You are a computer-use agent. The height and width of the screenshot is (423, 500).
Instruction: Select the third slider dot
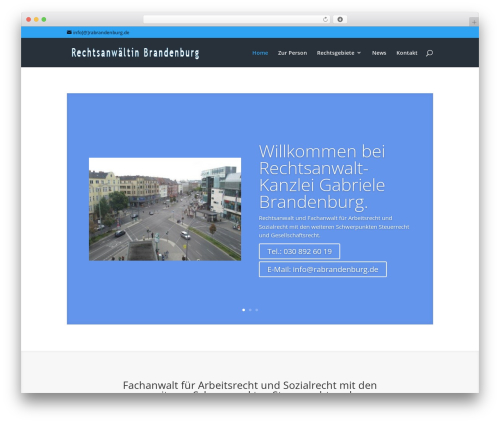(x=257, y=310)
